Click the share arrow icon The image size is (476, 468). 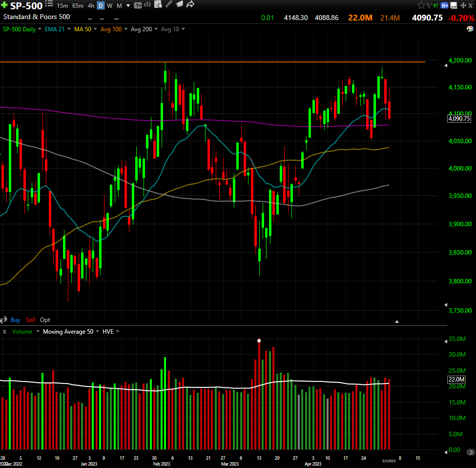coord(190,4)
